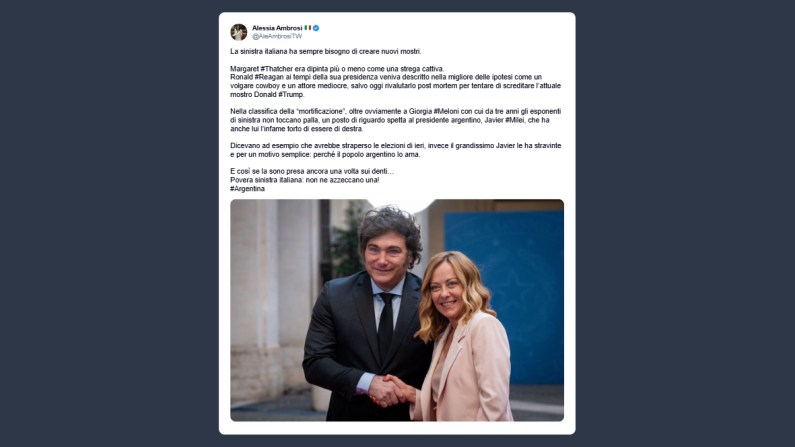Open the Alessia Ambrosi display name link

[277, 28]
